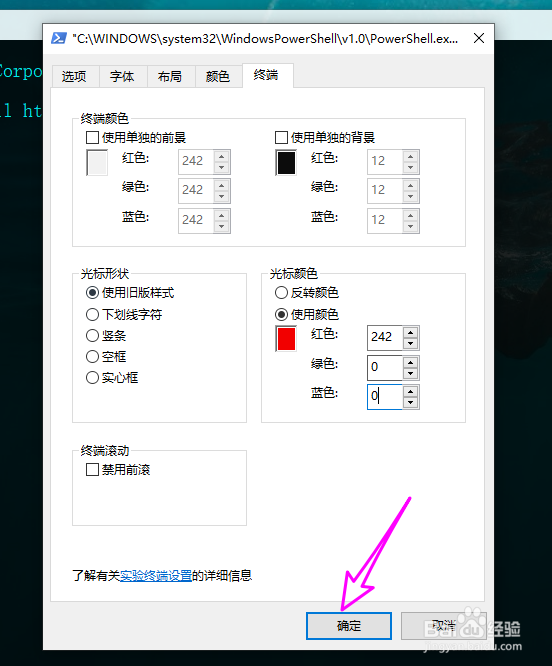Switch to the 布局 tab
This screenshot has height=666, width=552.
coord(170,76)
